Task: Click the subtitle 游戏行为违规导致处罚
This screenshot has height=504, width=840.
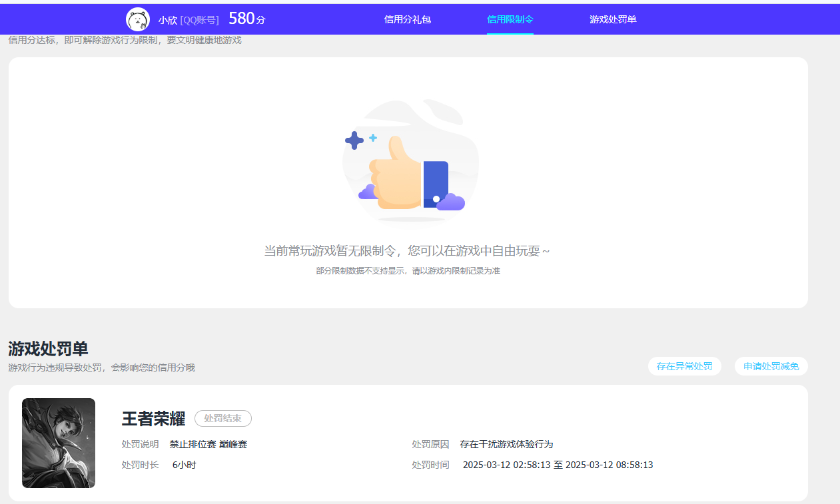Action: [55, 368]
